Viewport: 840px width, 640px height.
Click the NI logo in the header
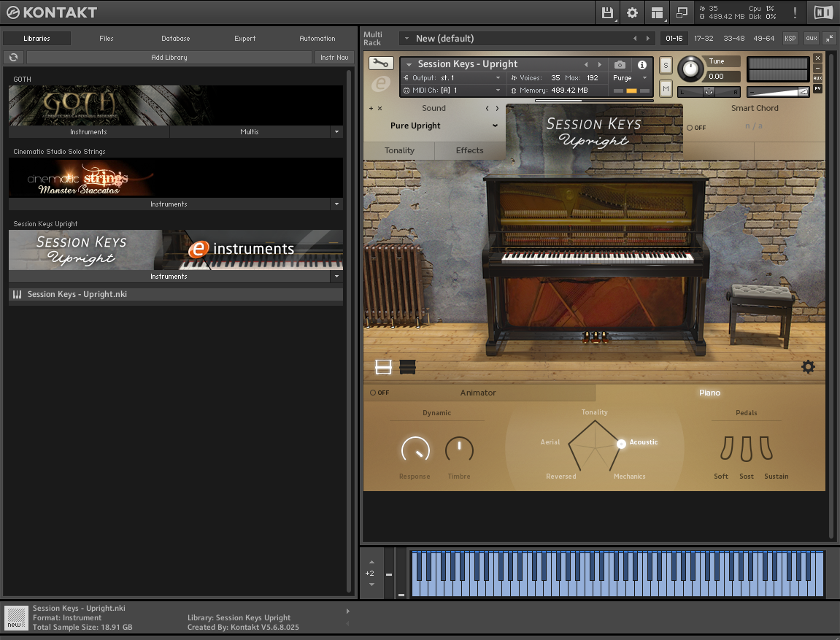point(823,12)
